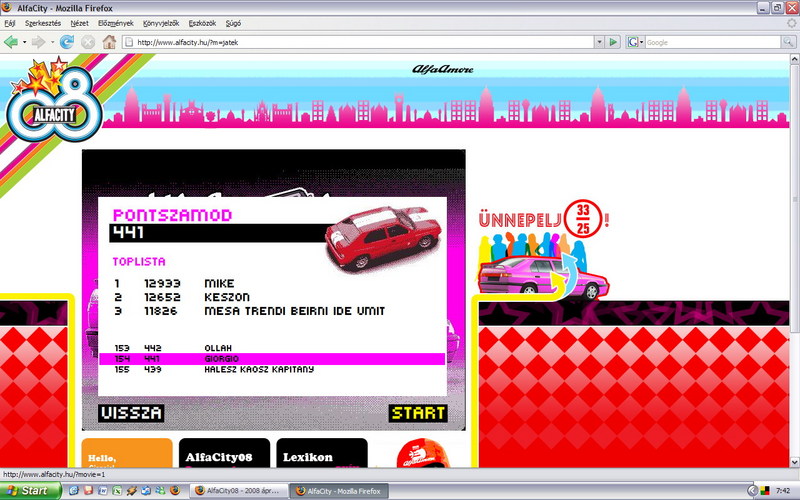The height and width of the screenshot is (500, 800).
Task: Open the Szerkesztés menu
Action: [43, 23]
